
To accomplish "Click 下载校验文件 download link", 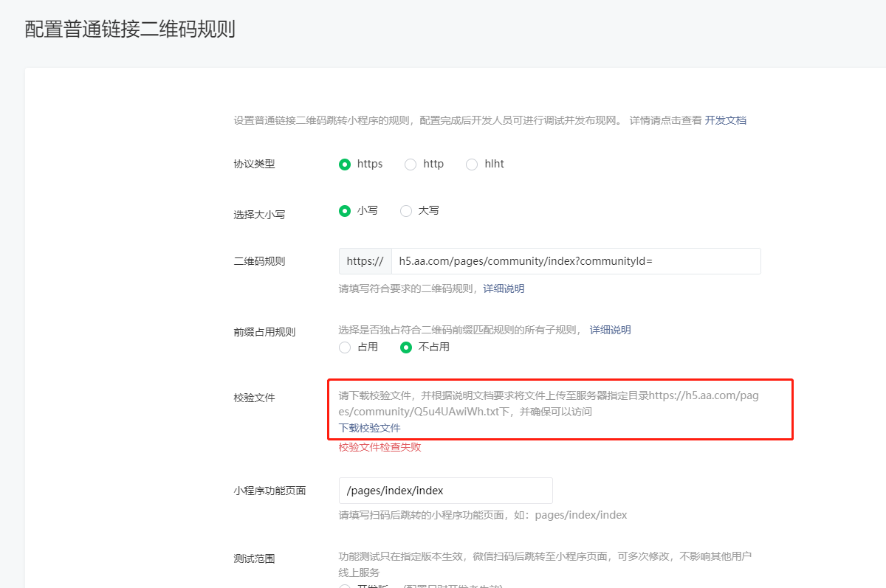I will coord(370,428).
